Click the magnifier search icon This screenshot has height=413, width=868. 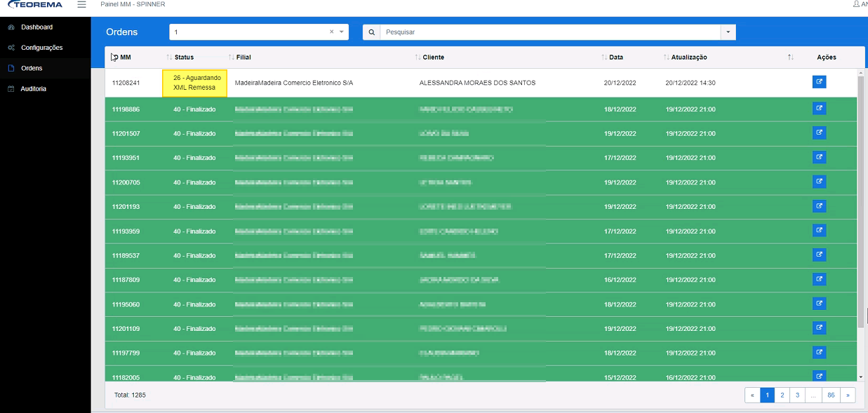[371, 32]
